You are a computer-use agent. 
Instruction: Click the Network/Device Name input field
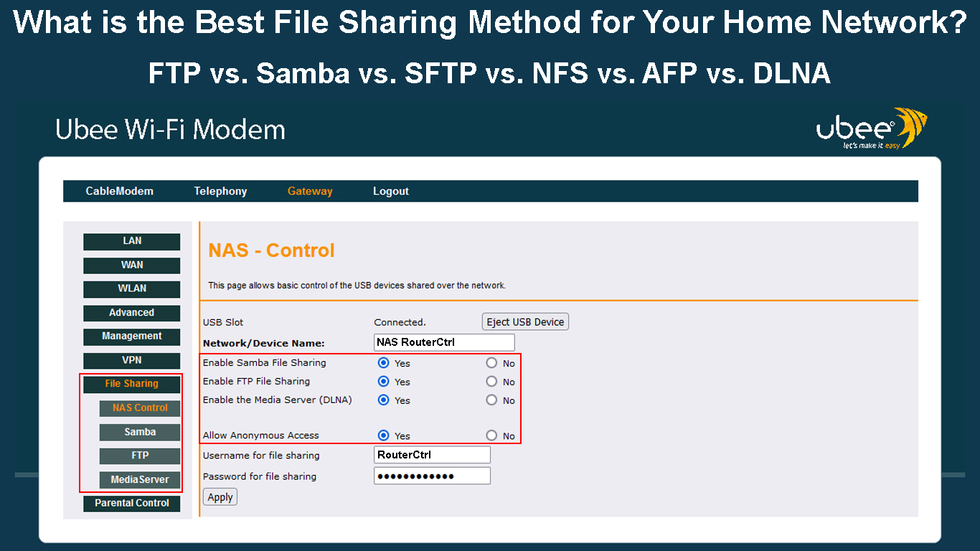[444, 342]
